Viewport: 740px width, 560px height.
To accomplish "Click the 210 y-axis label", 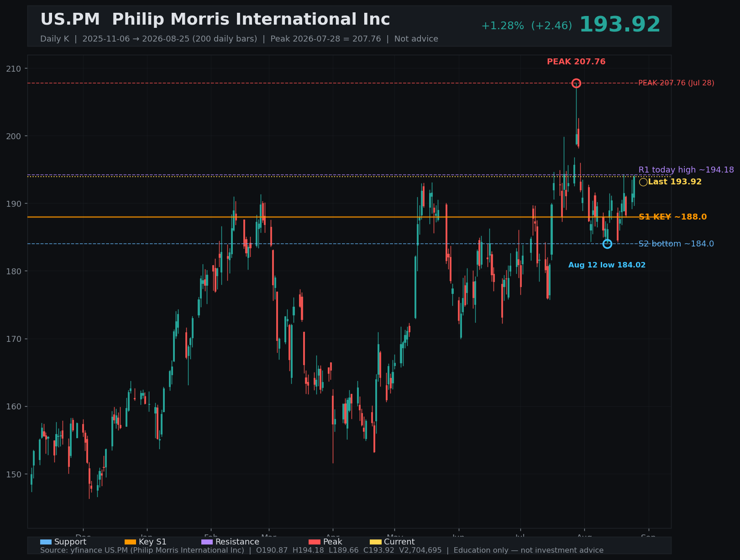I will point(14,68).
